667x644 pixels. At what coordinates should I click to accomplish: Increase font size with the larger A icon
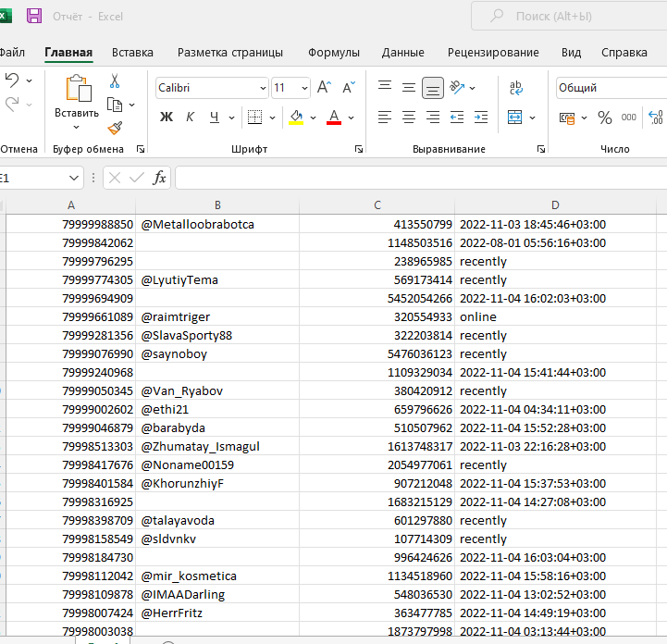pos(324,88)
